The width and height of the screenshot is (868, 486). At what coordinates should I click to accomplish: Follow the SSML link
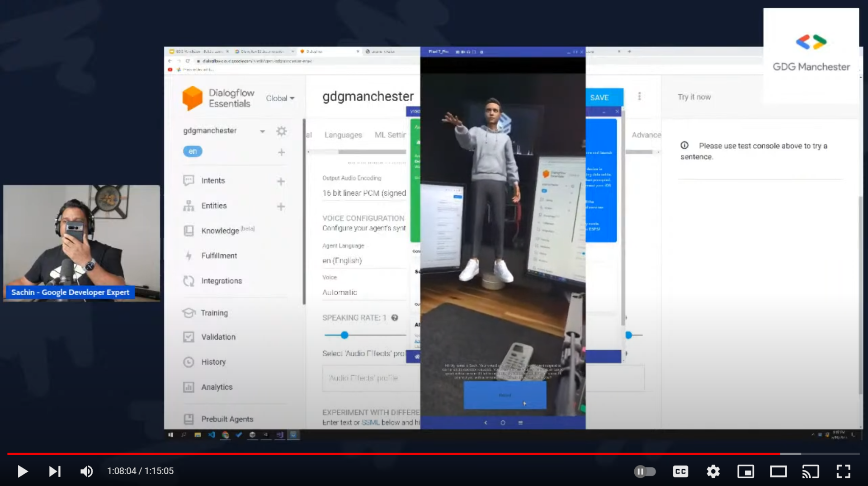pyautogui.click(x=370, y=422)
